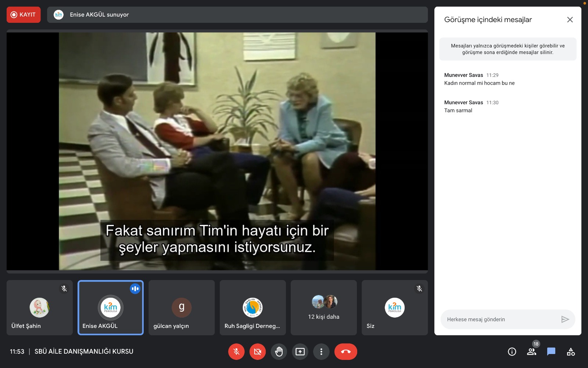Select Enise AKGÜL participant tile

coord(111,308)
